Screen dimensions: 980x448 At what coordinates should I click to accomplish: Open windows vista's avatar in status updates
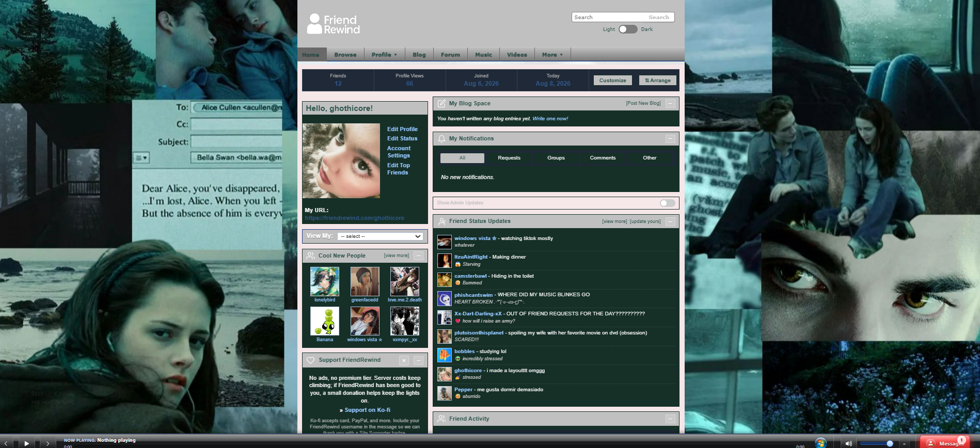click(445, 242)
